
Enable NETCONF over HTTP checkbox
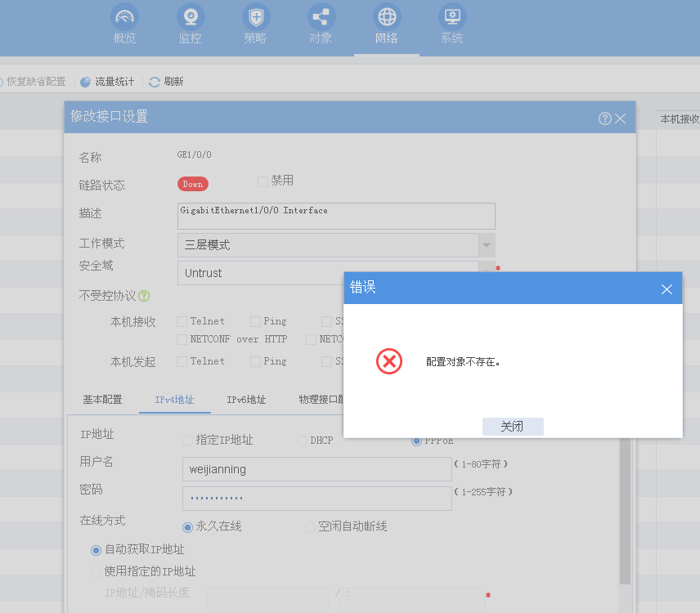point(182,339)
